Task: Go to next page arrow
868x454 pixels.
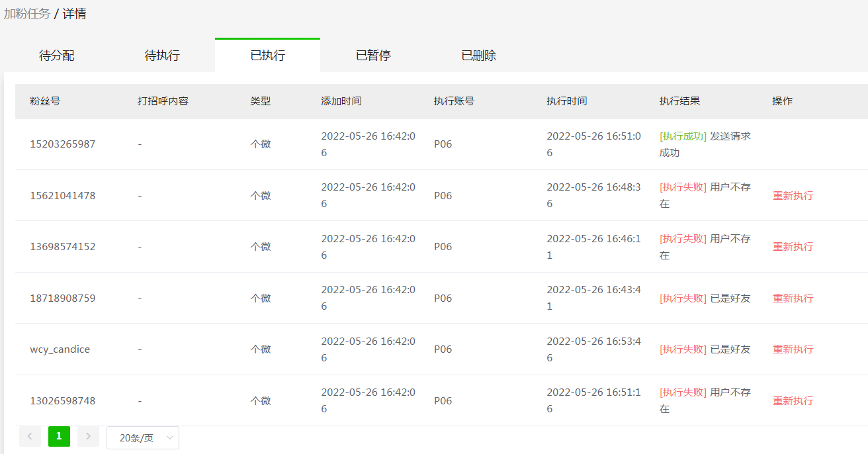Action: pos(88,436)
